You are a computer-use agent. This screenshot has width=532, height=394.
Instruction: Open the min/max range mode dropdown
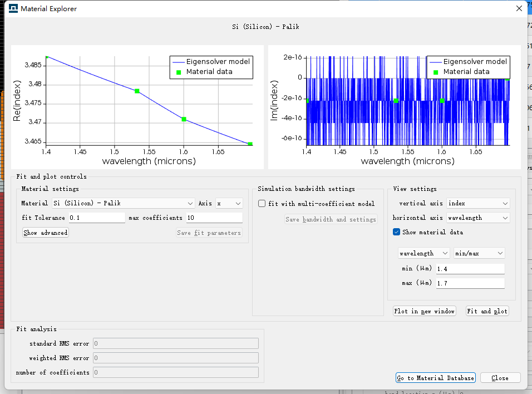point(479,253)
